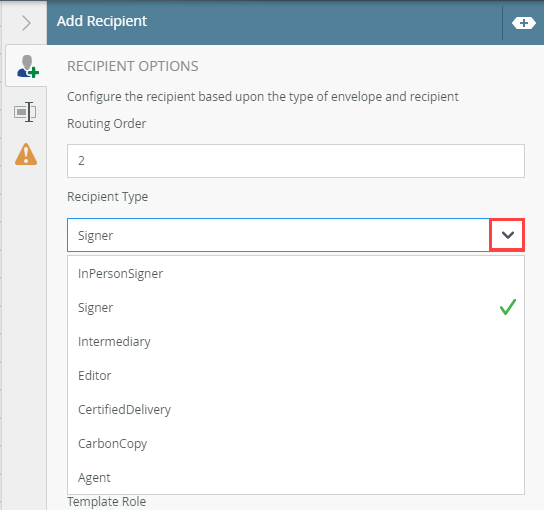
Task: Click the Add Recipient header title
Action: point(102,22)
